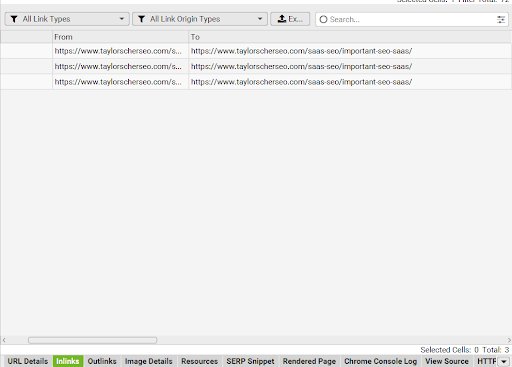
Task: Click the funnel icon beside All Link Origin Types
Action: pyautogui.click(x=141, y=19)
